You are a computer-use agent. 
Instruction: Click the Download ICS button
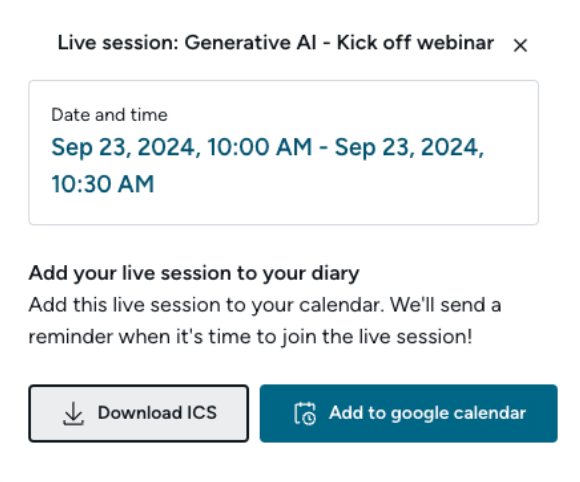139,413
